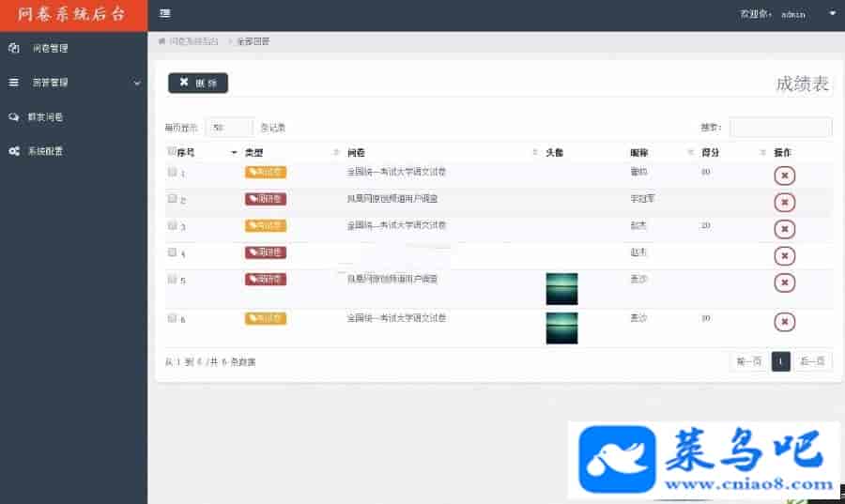Click the delete icon in row 6
The height and width of the screenshot is (504, 845).
[785, 322]
